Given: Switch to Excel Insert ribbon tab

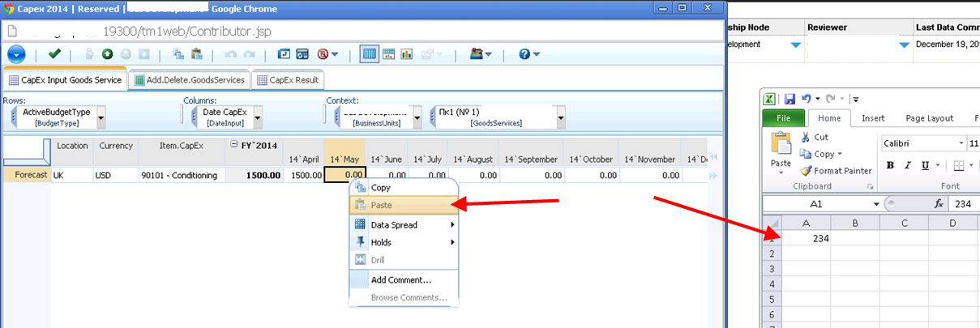Looking at the screenshot, I should [873, 118].
